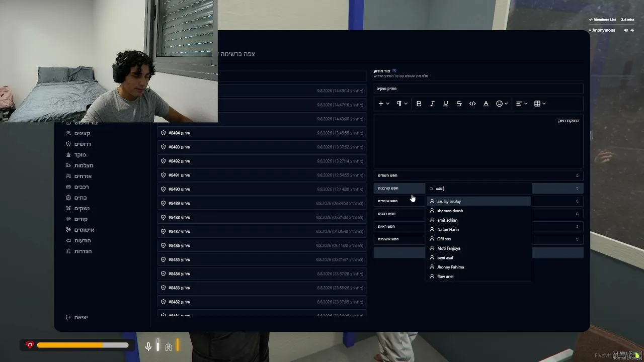Expand the חפש חשודים suspects dropdown
The width and height of the screenshot is (644, 362).
pyautogui.click(x=478, y=175)
